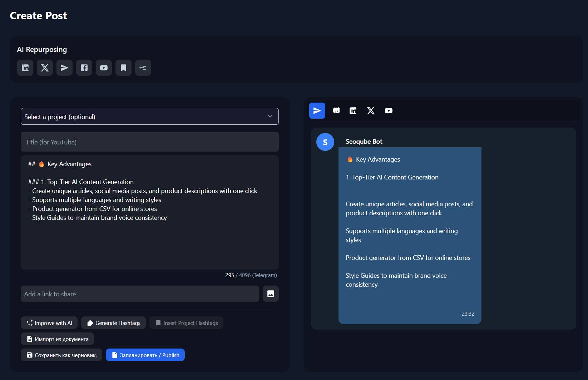Switch preview to LinkedIn
Screen dimensions: 588x380
(353, 110)
